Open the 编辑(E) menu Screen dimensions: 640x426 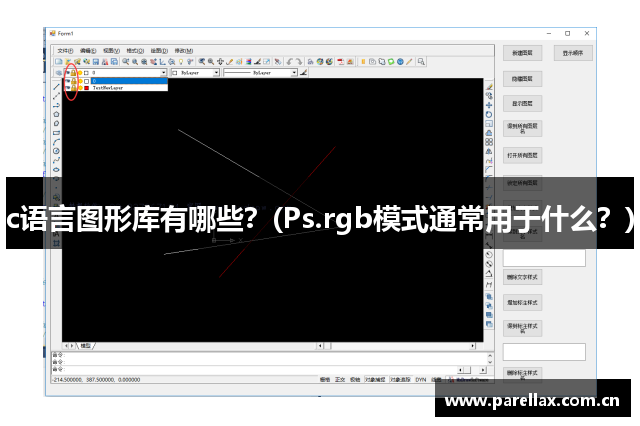[88, 51]
